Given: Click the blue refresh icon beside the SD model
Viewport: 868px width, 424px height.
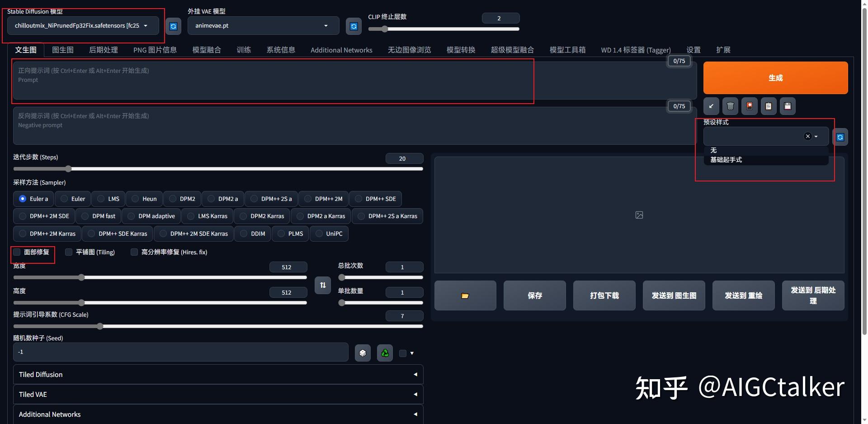Looking at the screenshot, I should coord(173,26).
